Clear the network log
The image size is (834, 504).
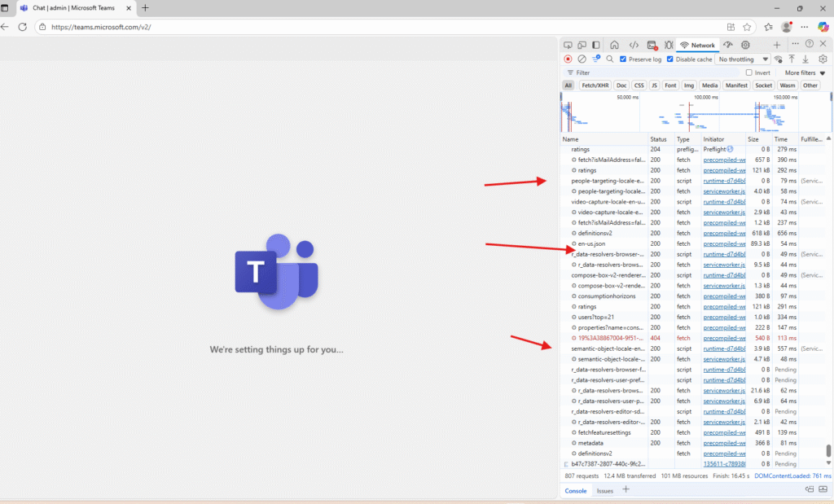pos(582,59)
